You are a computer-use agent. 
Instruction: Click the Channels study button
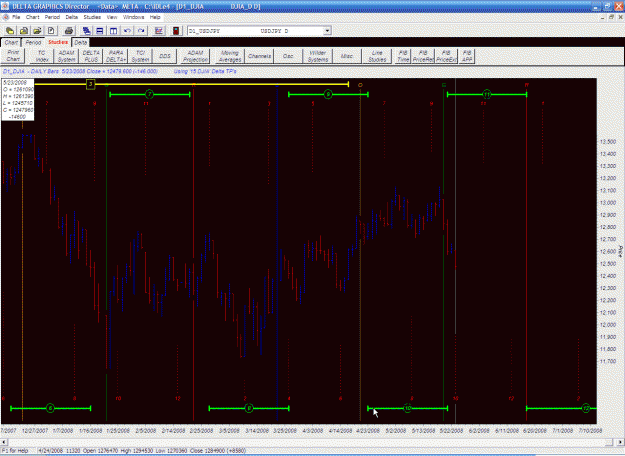click(259, 56)
